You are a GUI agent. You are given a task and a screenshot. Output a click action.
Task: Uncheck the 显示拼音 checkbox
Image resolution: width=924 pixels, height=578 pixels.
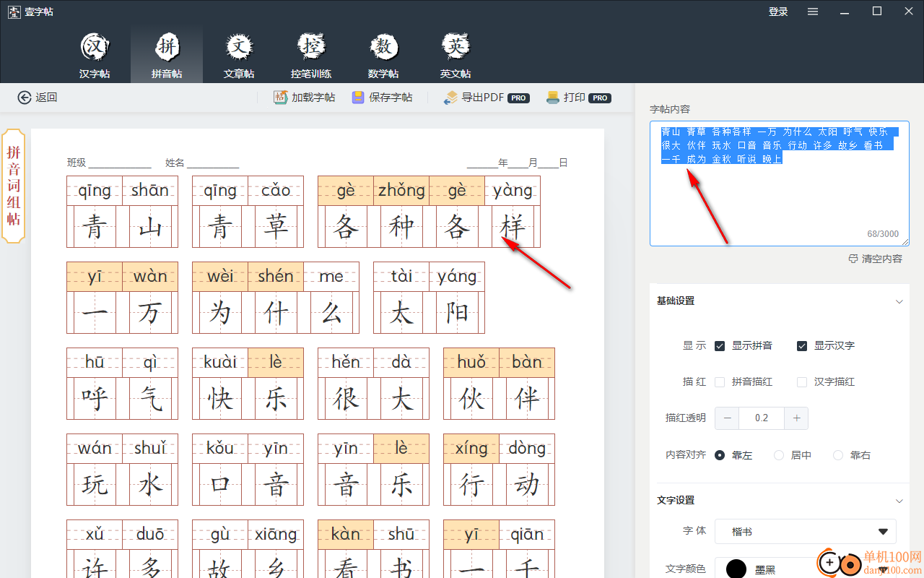point(720,346)
